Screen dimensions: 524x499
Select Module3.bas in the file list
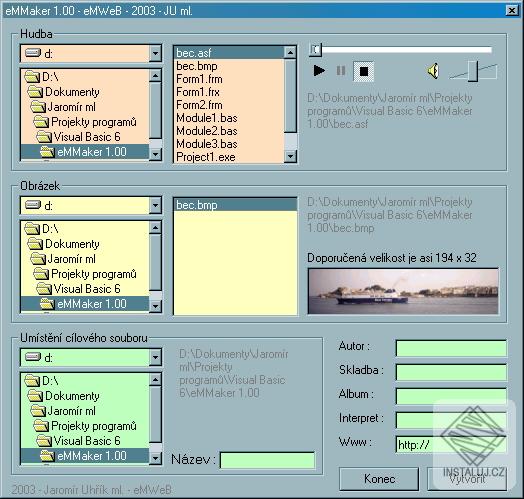(x=229, y=144)
